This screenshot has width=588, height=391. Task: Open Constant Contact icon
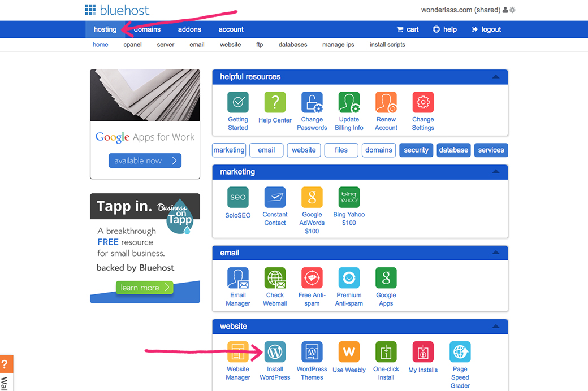click(275, 197)
